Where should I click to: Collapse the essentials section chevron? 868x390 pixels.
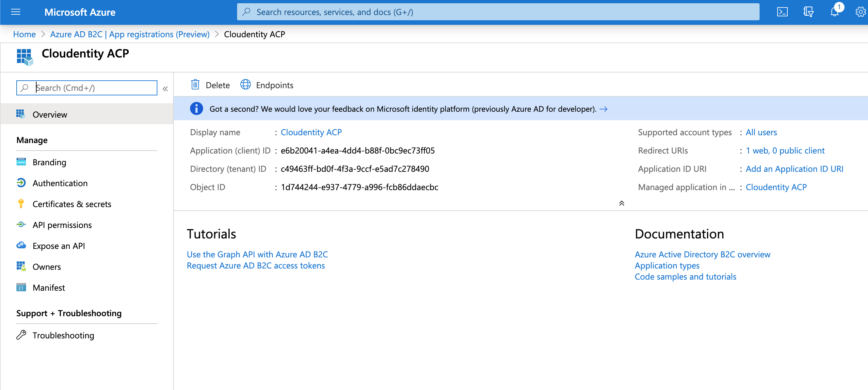coord(622,203)
